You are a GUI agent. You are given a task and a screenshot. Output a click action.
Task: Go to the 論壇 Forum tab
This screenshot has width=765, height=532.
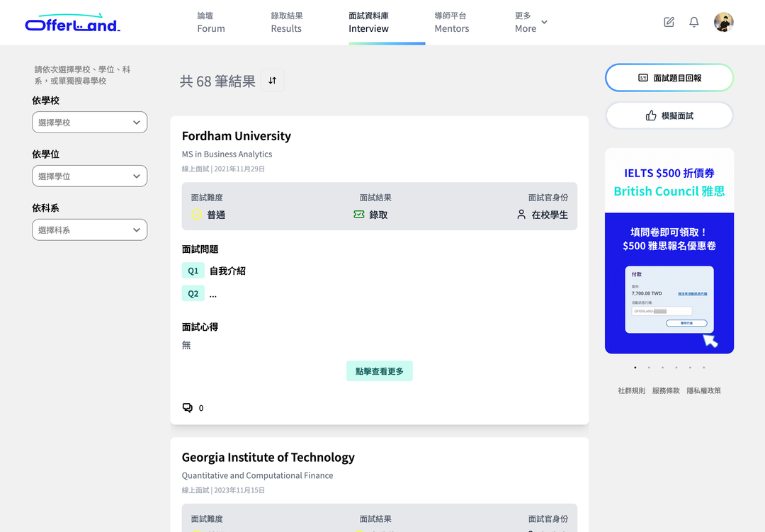(211, 23)
